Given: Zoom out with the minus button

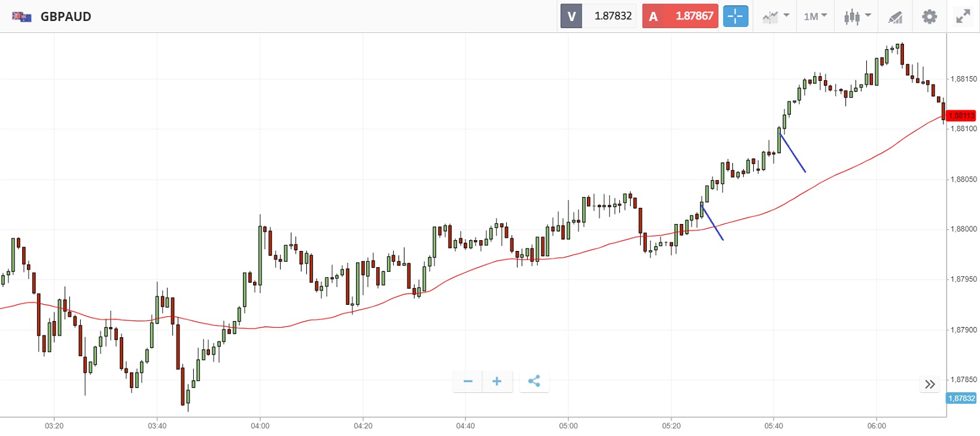Looking at the screenshot, I should pos(468,381).
